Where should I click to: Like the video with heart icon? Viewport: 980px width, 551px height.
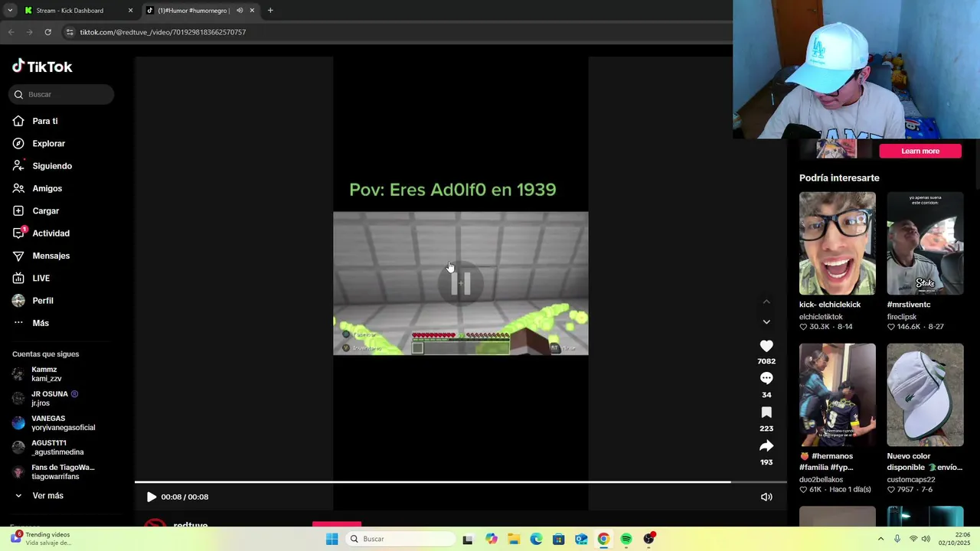coord(766,346)
